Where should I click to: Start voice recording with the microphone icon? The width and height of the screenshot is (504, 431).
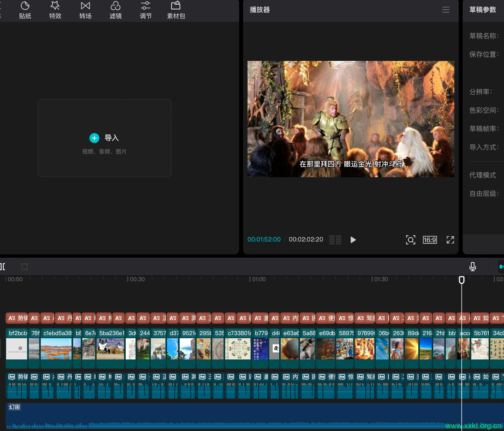click(x=473, y=267)
